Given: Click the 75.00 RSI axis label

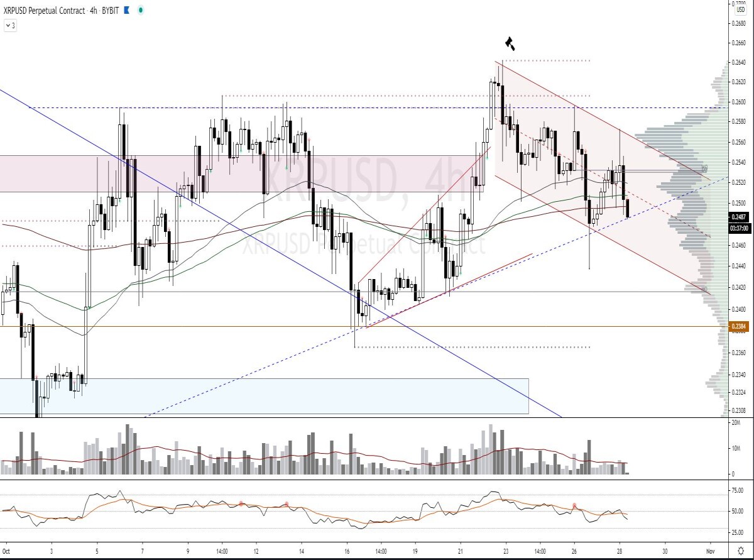Looking at the screenshot, I should (737, 490).
